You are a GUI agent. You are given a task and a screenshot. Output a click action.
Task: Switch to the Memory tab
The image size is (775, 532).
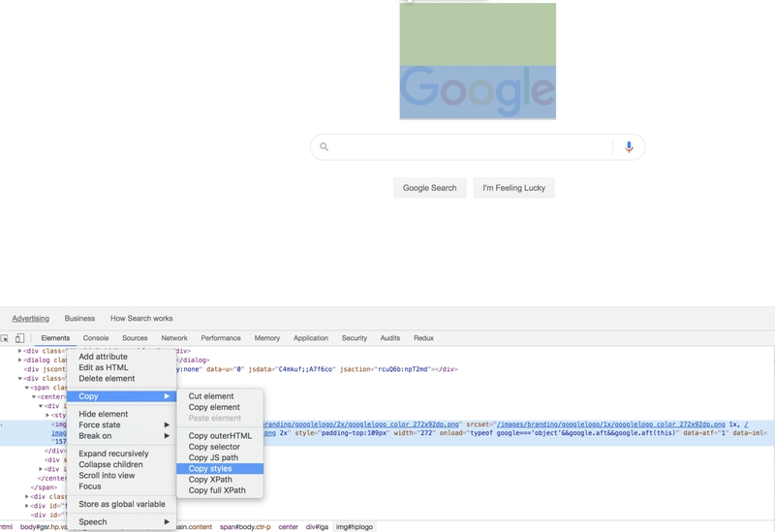267,338
